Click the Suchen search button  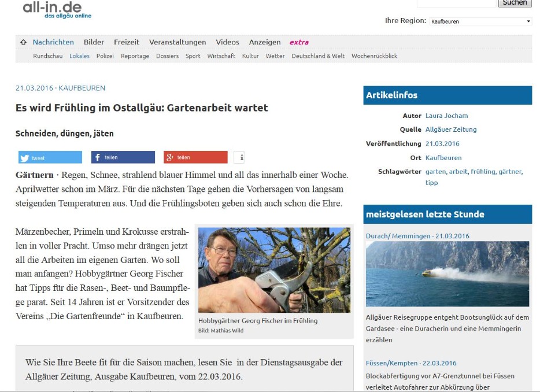515,3
